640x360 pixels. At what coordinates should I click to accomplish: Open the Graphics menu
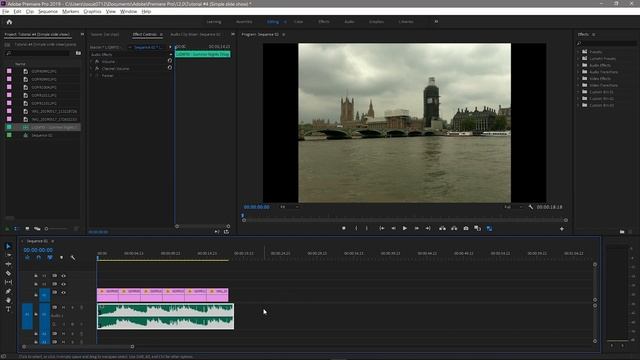(92, 11)
